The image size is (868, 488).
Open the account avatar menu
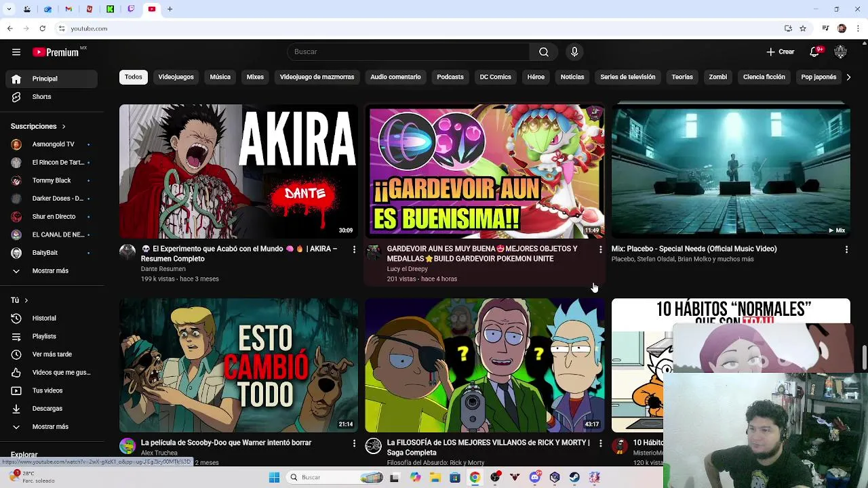tap(841, 52)
